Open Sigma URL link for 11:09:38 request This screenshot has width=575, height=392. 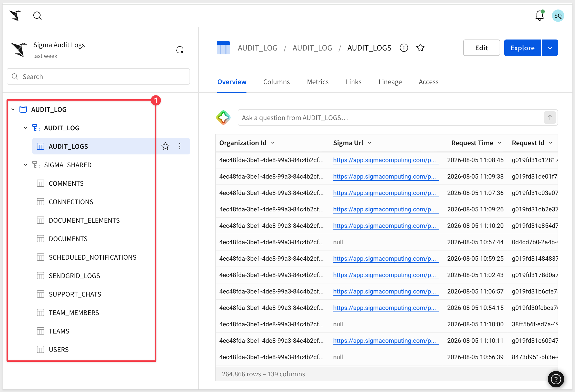(386, 177)
